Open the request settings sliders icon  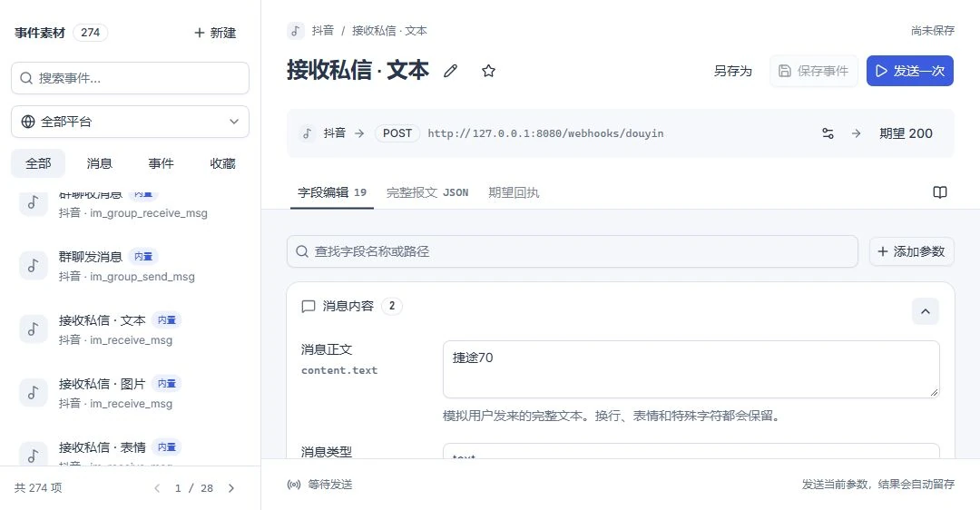[828, 133]
